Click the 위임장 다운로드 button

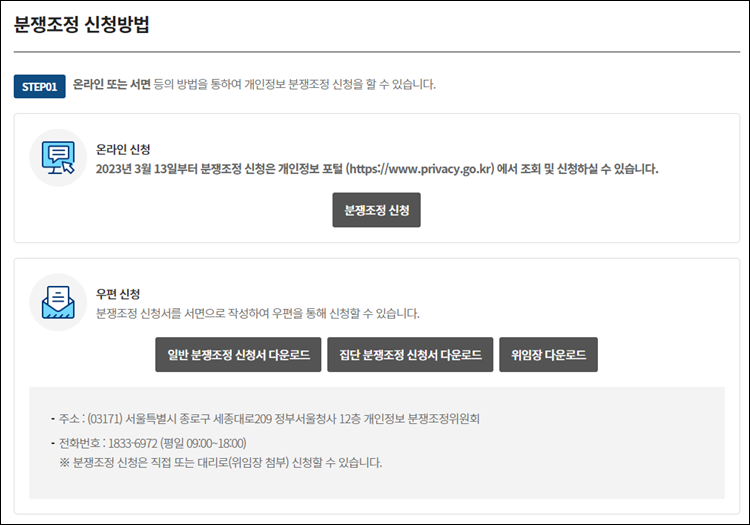(548, 354)
